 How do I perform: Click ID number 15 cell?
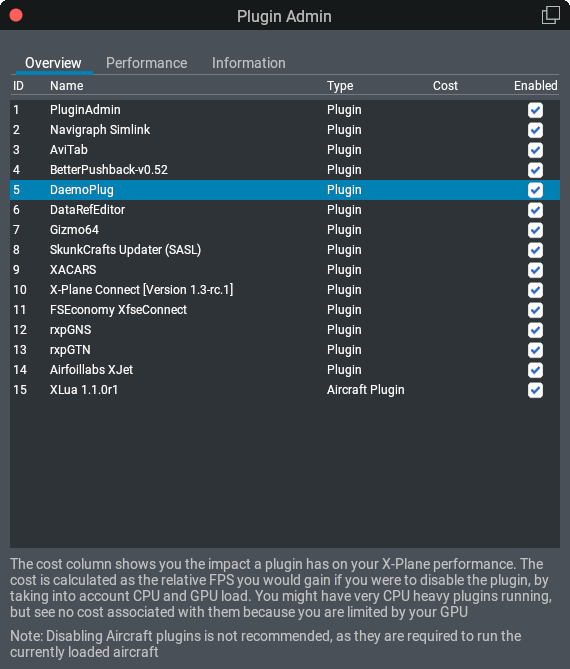point(20,390)
